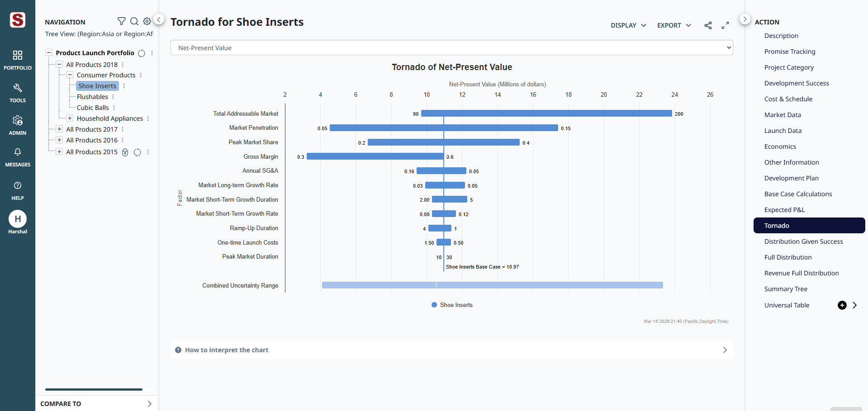
Task: Open the navigation search magnifier
Action: click(x=134, y=21)
